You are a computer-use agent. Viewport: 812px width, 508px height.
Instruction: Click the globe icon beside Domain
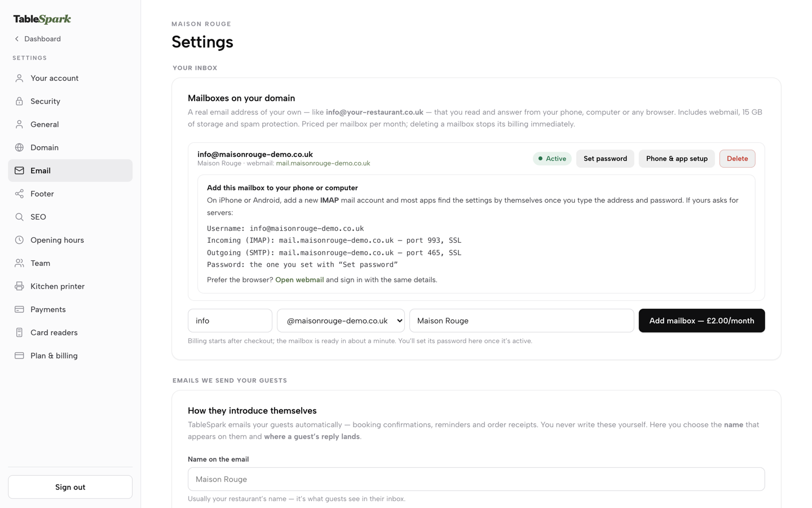[19, 147]
